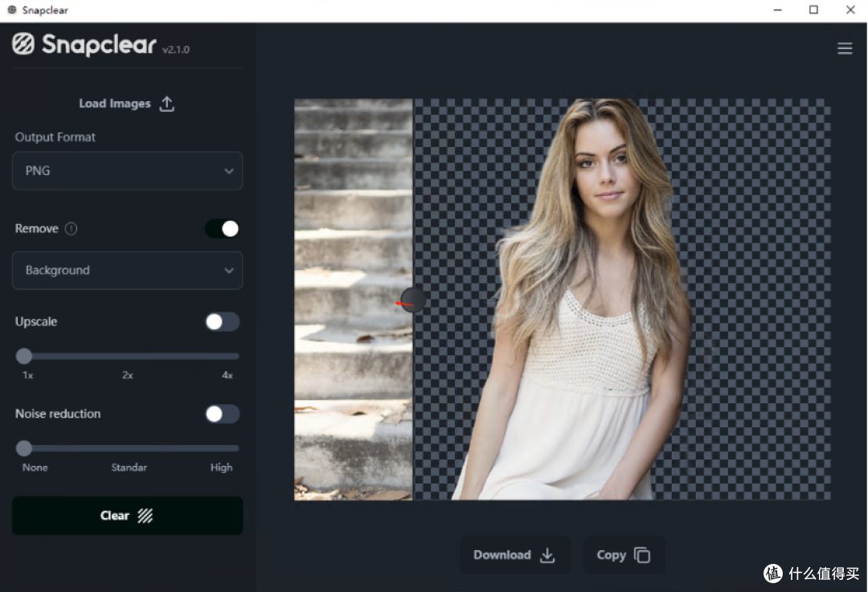
Task: Click the Load Images button
Action: [127, 104]
